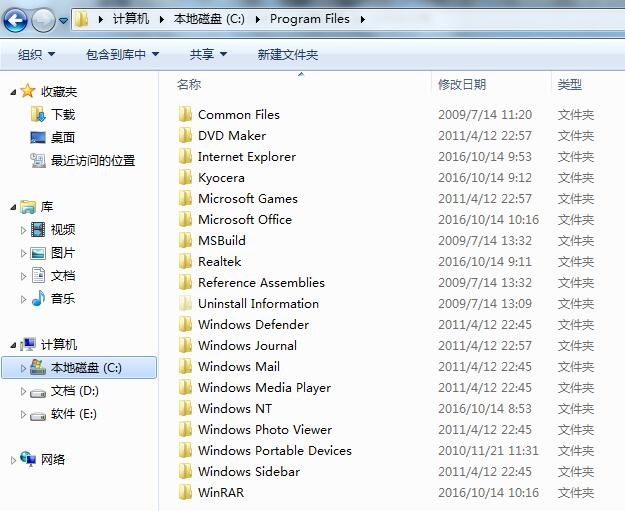Select the Windows Sidebar folder name

[x=249, y=471]
